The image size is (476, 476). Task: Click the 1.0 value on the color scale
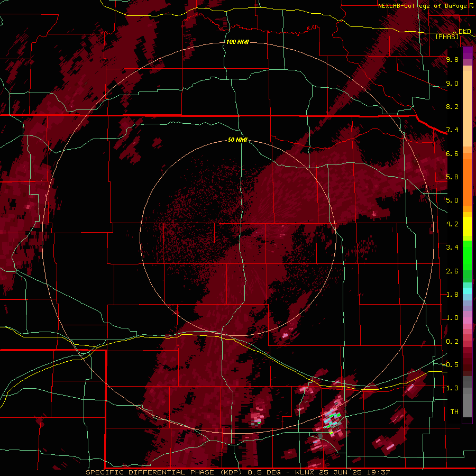(452, 318)
